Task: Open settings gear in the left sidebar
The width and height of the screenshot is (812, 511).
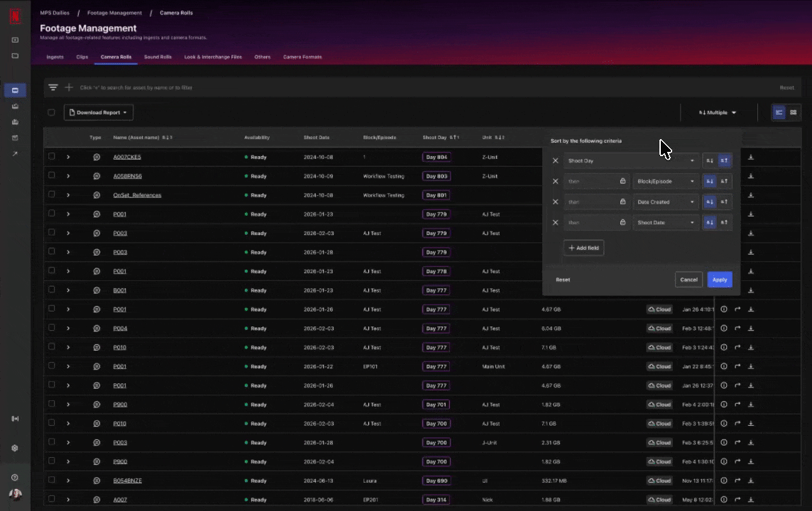Action: tap(15, 448)
